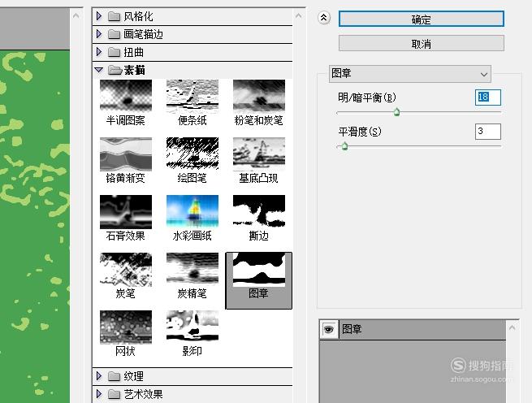Expand the 画笔描边 filter folder
Image resolution: width=532 pixels, height=403 pixels.
[99, 34]
